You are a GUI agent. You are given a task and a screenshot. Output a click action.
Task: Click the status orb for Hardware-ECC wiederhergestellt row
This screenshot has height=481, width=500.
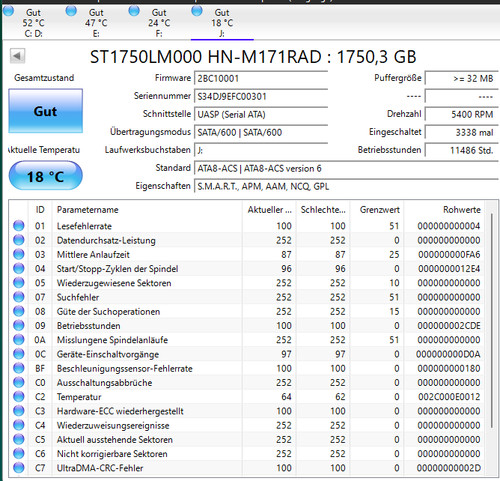tap(19, 411)
